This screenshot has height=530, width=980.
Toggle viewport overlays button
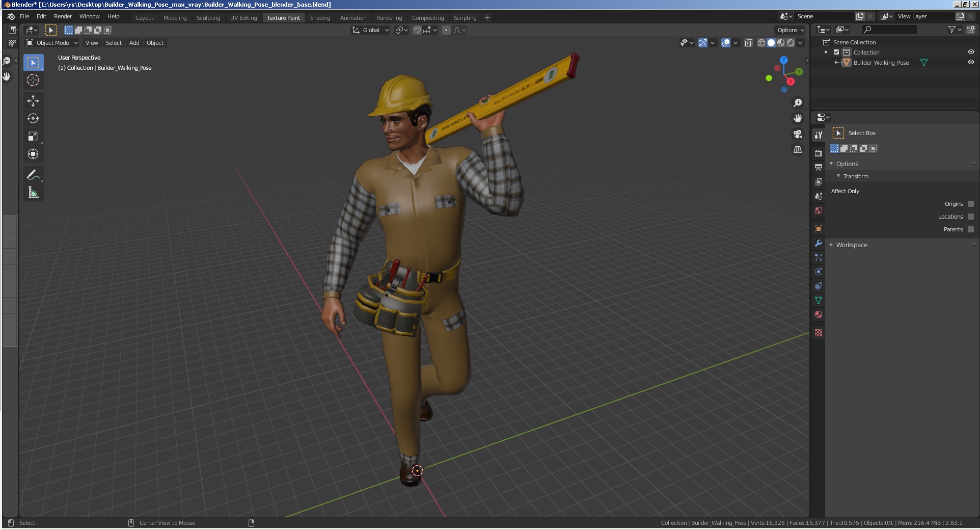[x=726, y=43]
